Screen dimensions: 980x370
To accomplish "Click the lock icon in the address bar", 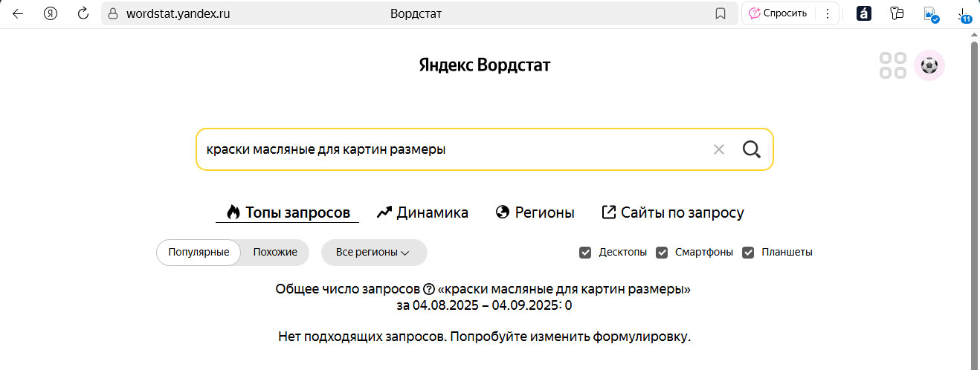I will coord(113,13).
